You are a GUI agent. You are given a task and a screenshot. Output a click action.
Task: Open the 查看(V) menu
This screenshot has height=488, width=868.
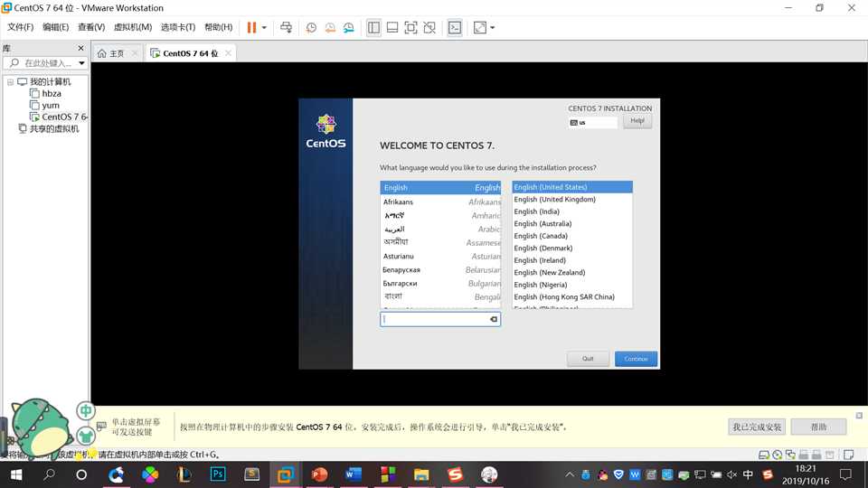pyautogui.click(x=91, y=27)
